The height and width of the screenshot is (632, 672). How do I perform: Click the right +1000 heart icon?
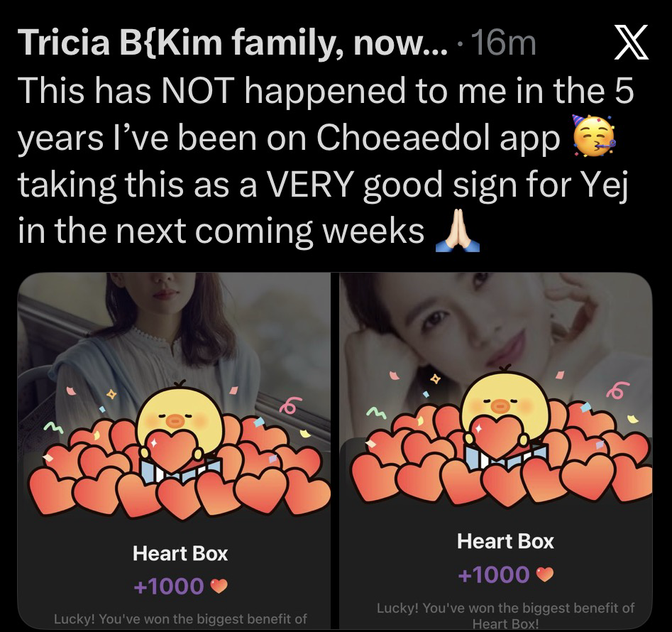[545, 574]
